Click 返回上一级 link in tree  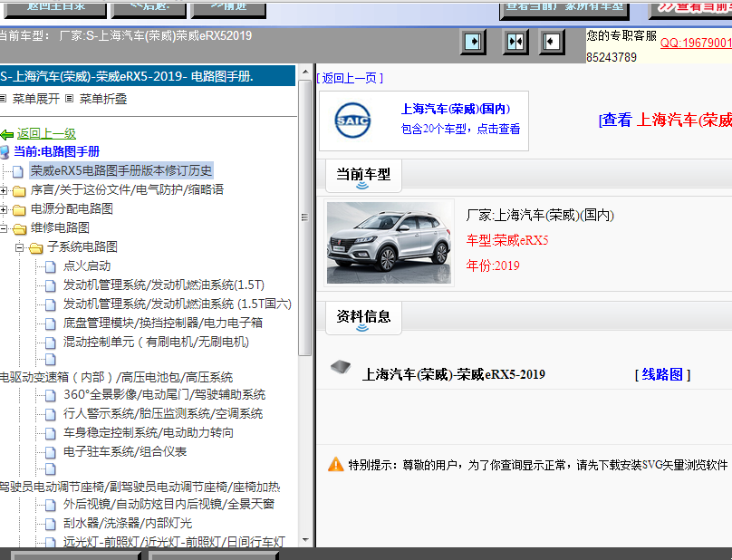click(x=46, y=134)
